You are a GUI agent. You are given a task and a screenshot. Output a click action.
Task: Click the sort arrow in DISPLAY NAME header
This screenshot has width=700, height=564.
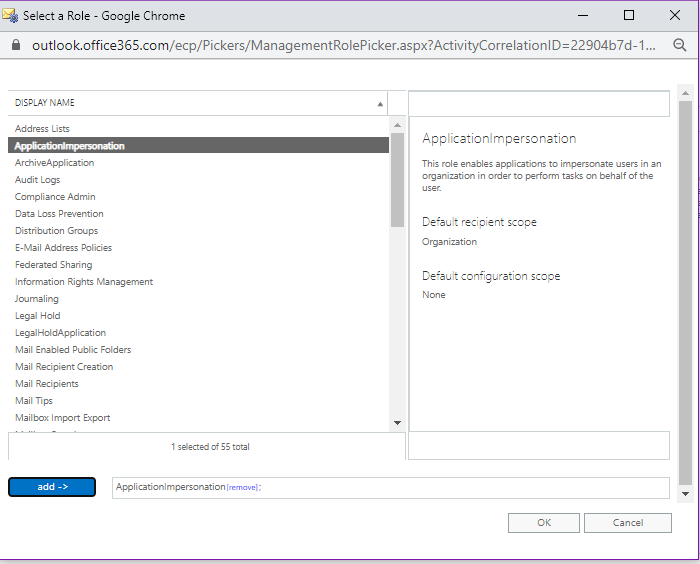[380, 104]
